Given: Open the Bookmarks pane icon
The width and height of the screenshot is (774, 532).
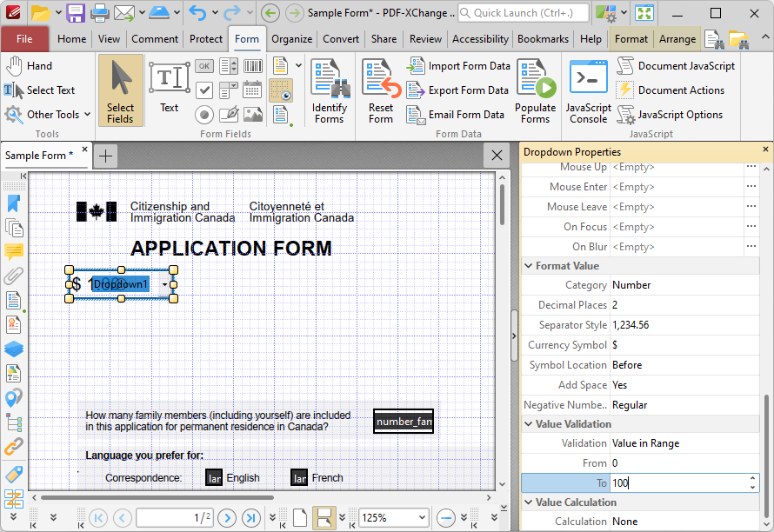Looking at the screenshot, I should pyautogui.click(x=14, y=203).
